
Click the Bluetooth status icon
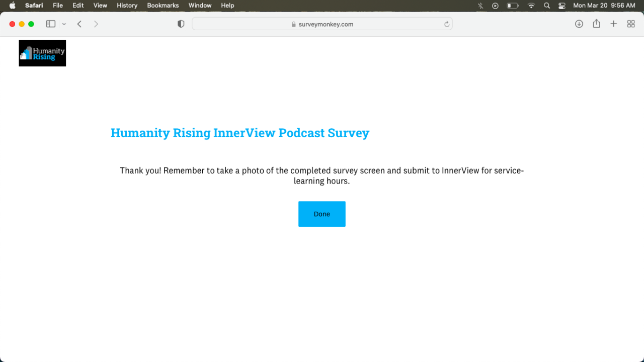pos(480,6)
